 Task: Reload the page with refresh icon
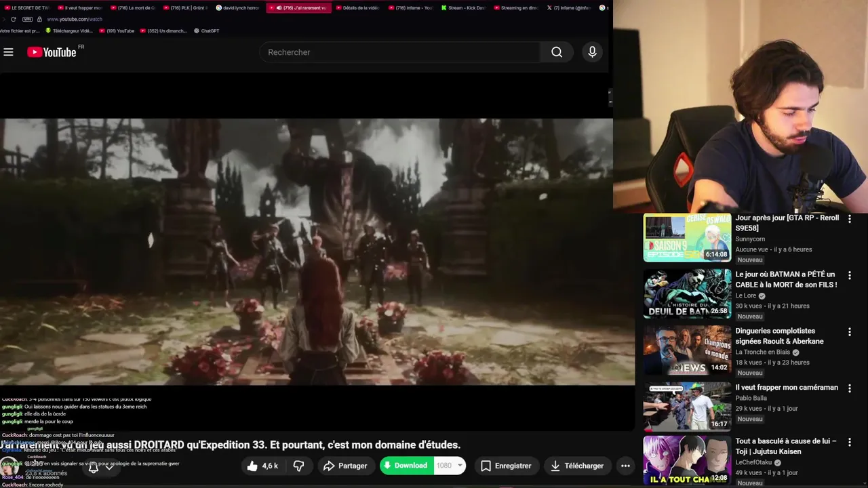click(x=13, y=19)
